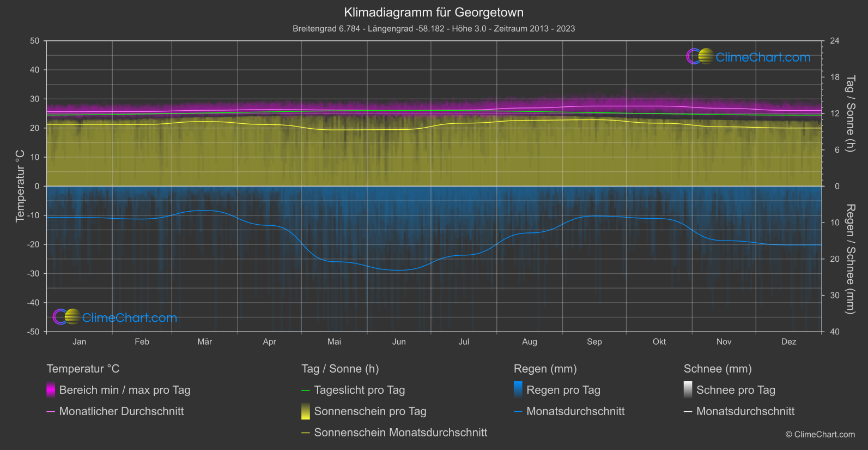Click the Schnee 'Monatsdurchschnitt' white line icon

tap(688, 412)
